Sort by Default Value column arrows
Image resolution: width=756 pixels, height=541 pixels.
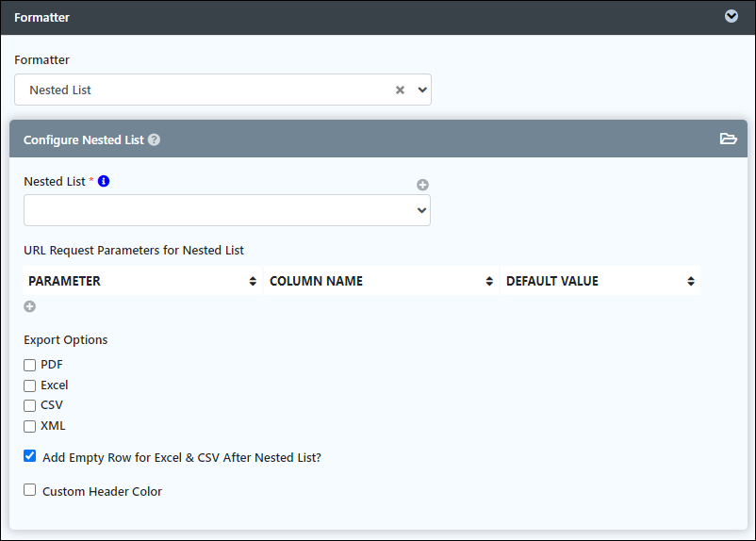point(690,281)
